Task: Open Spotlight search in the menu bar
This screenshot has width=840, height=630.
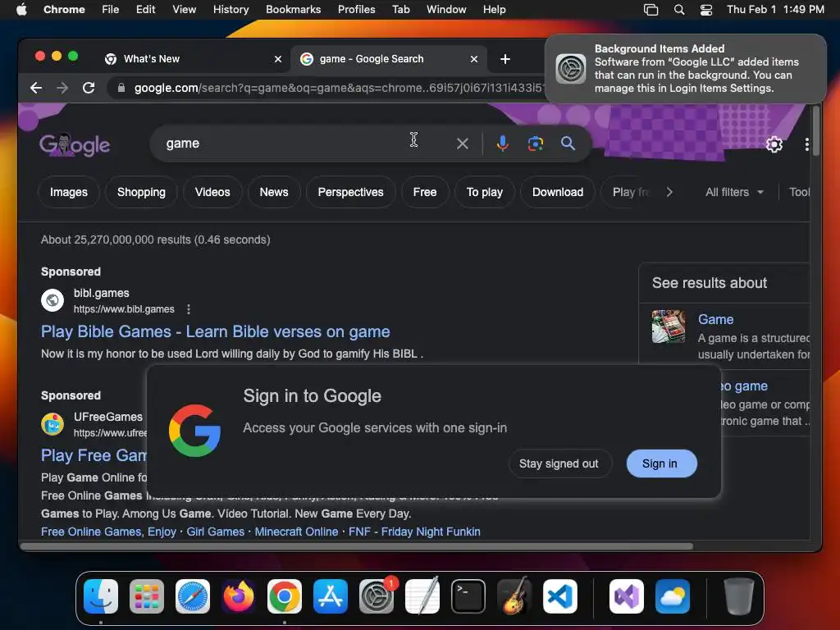Action: click(x=678, y=10)
